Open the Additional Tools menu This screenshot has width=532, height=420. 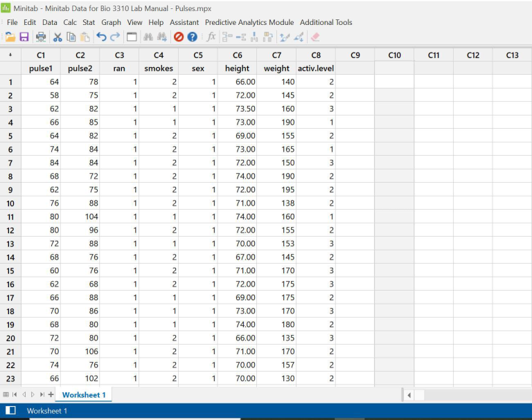(x=326, y=22)
